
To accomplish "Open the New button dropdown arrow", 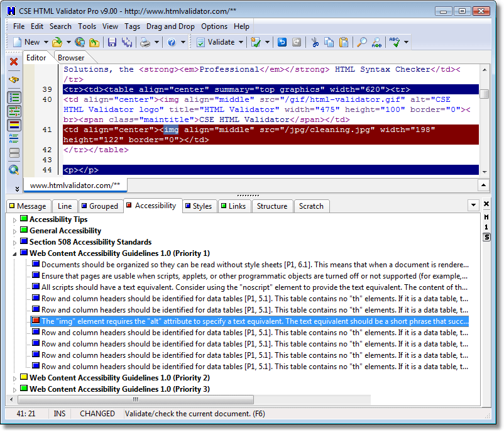I will (x=46, y=42).
